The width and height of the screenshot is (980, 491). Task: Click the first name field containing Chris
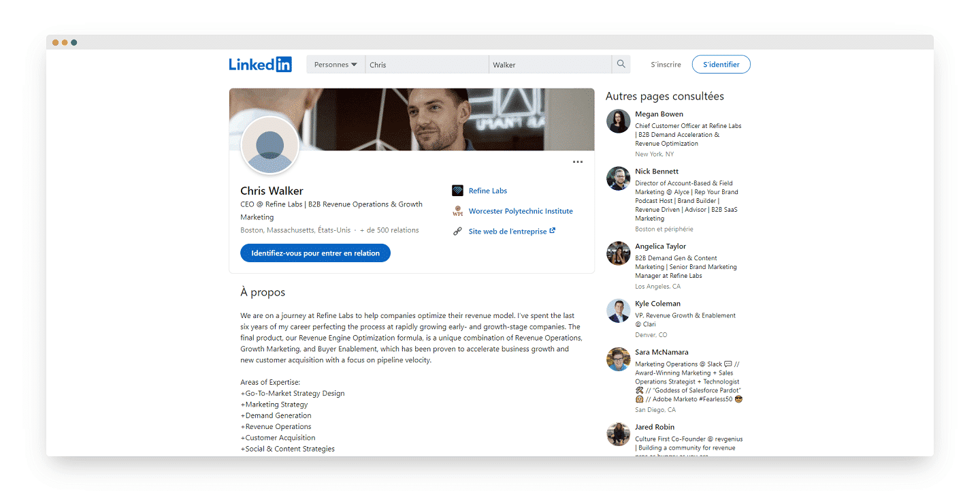tap(427, 65)
